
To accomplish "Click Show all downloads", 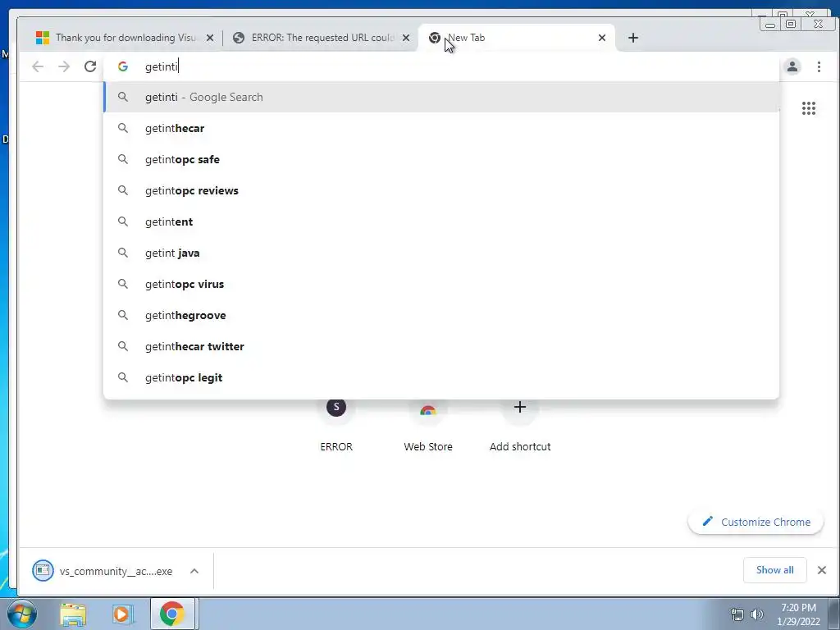I will coord(774,570).
